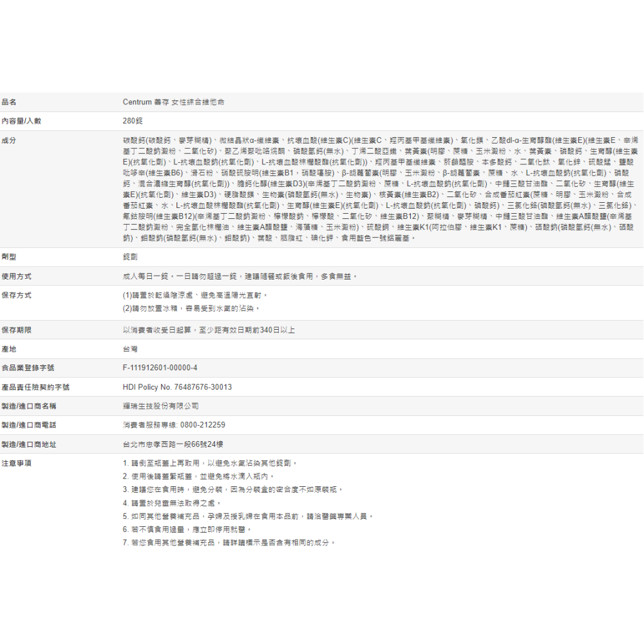Click the origin value '台灣'
This screenshot has height=644, width=644.
click(129, 349)
